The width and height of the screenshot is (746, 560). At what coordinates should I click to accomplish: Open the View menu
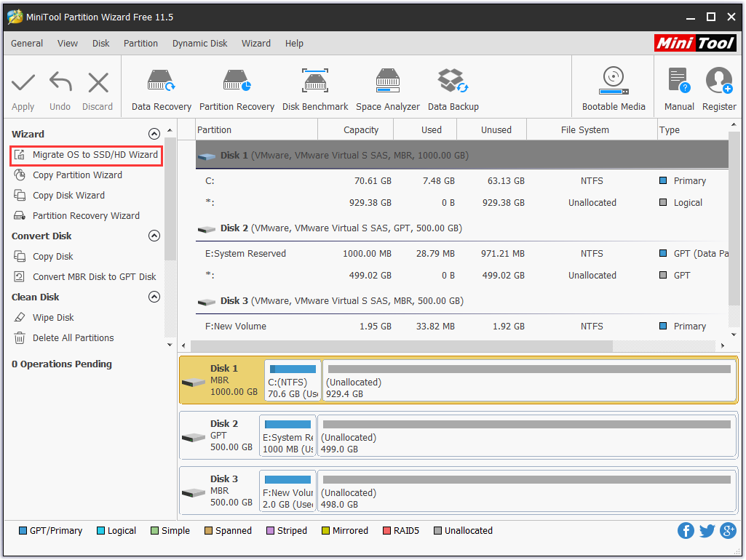point(68,43)
